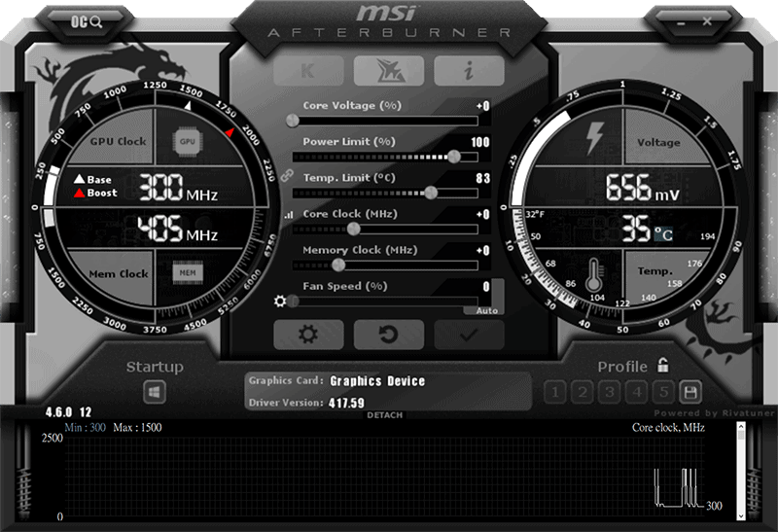Viewport: 778px width, 532px height.
Task: Click the 300 MHz GPU clock readout
Action: [x=178, y=188]
